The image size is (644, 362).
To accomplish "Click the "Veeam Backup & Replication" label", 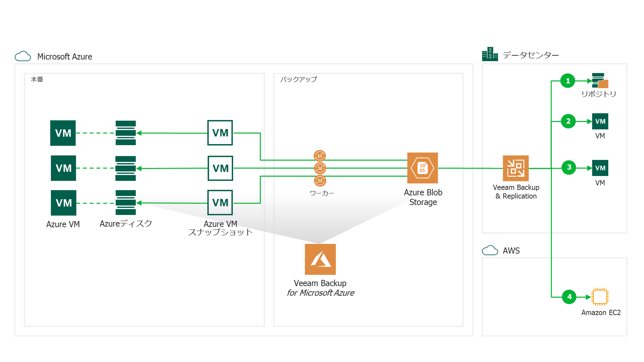I will click(516, 192).
